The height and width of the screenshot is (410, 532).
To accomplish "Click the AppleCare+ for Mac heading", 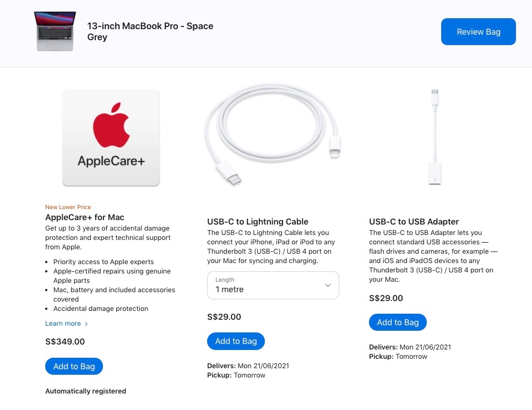I will [85, 217].
